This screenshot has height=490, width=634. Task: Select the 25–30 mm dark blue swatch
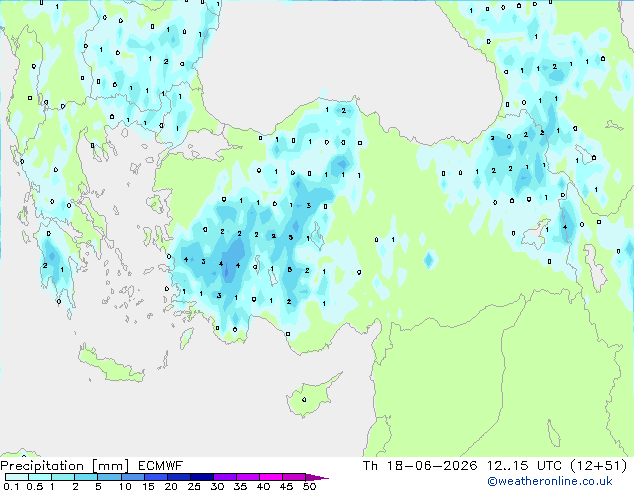[x=201, y=477]
